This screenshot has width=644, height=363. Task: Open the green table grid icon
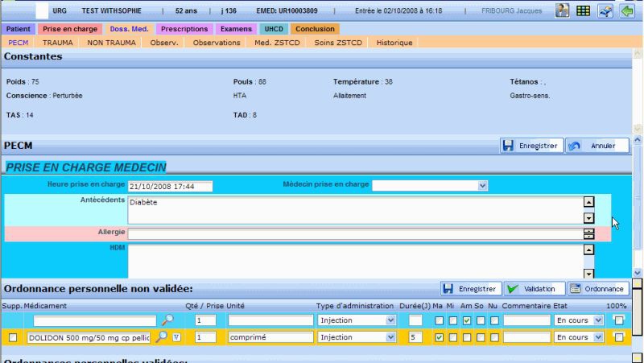[x=583, y=10]
